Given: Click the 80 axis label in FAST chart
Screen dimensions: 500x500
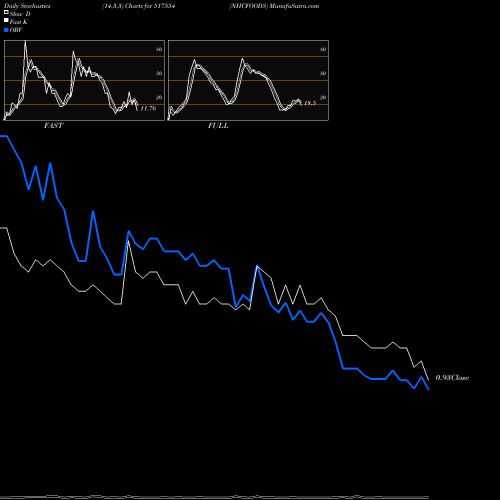Looking at the screenshot, I should [159, 49].
